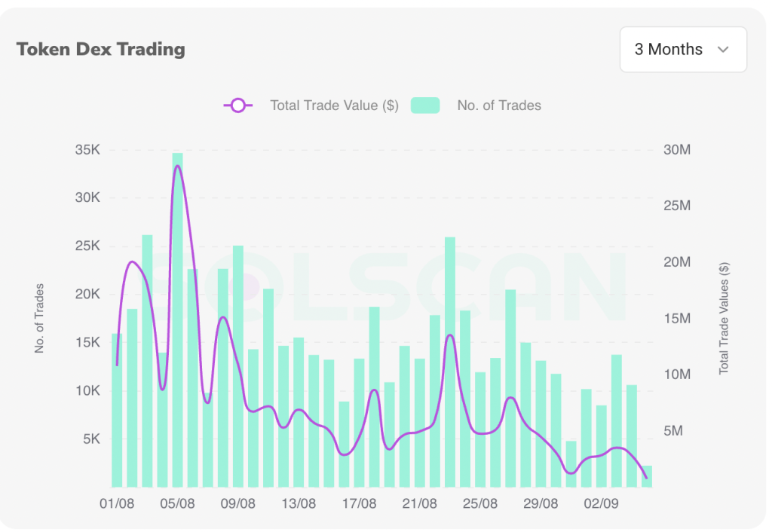Screen dimensions: 772x532
Task: Click the chevron beside 3 Months
Action: click(x=722, y=49)
